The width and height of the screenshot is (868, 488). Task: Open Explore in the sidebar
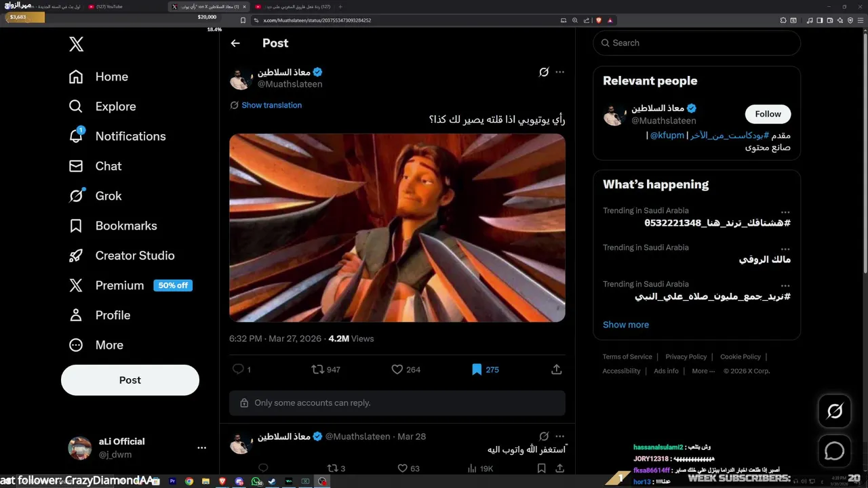click(102, 106)
